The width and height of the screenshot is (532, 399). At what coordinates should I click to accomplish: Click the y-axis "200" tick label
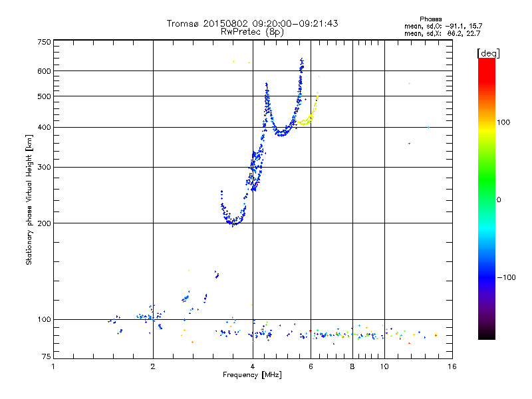[x=44, y=223]
